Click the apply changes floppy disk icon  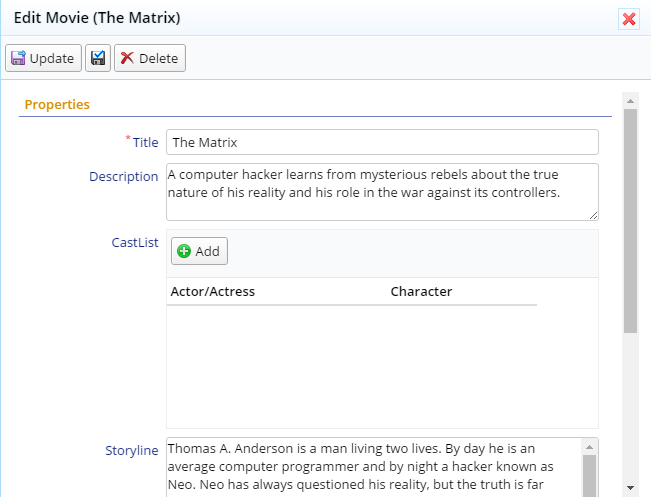pyautogui.click(x=98, y=58)
